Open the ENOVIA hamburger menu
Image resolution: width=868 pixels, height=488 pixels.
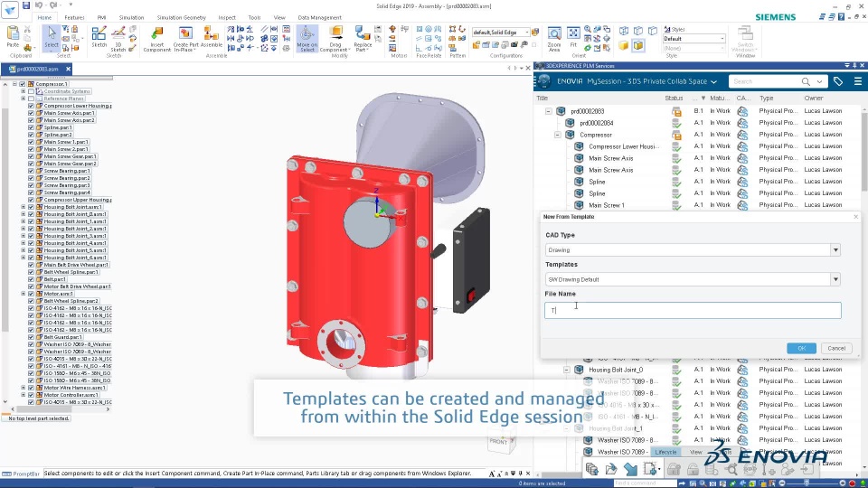857,81
